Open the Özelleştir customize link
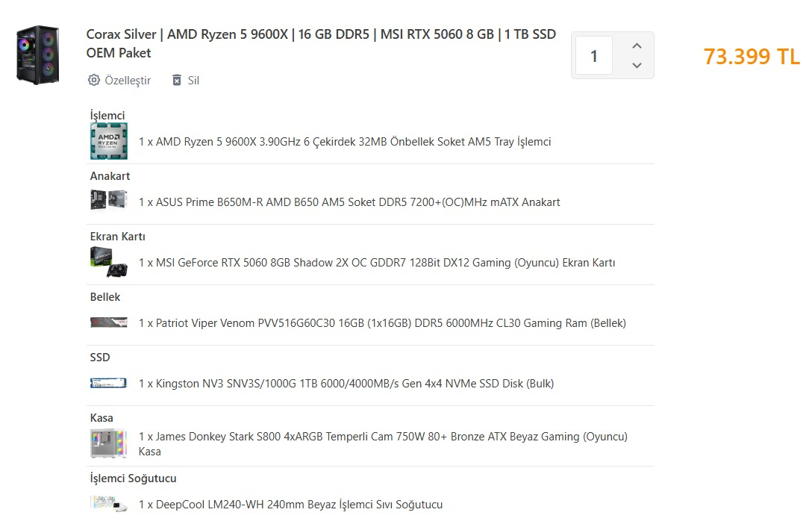 pyautogui.click(x=128, y=81)
